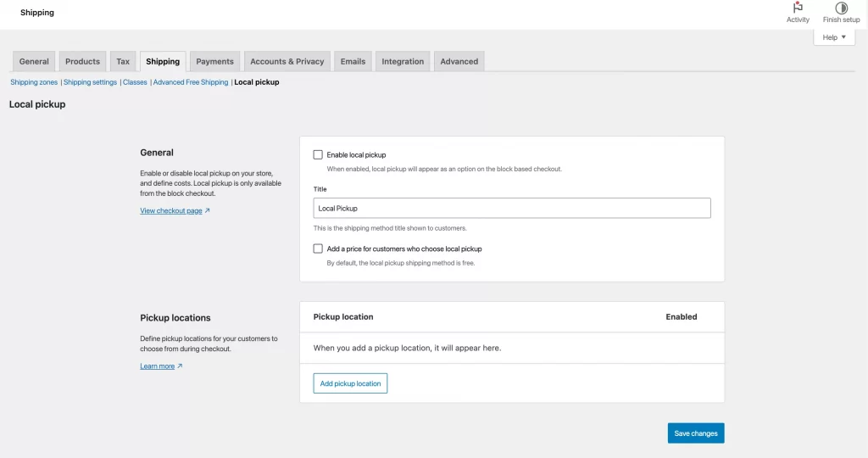868x458 pixels.
Task: Click the 'This is the shipping method title' hint
Action: coord(390,228)
